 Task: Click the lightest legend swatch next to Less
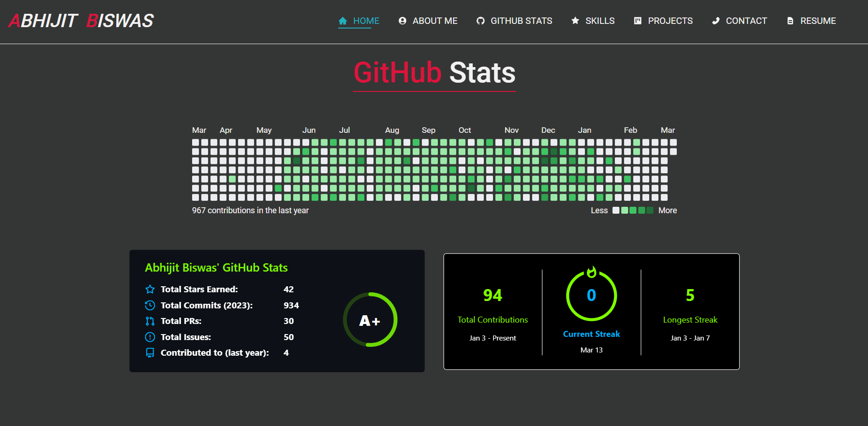click(616, 210)
